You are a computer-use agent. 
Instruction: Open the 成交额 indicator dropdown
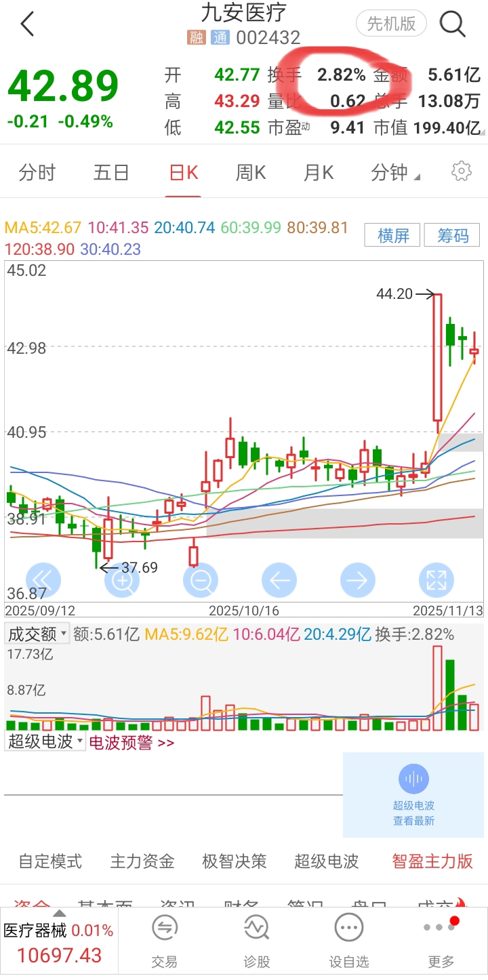click(x=37, y=634)
